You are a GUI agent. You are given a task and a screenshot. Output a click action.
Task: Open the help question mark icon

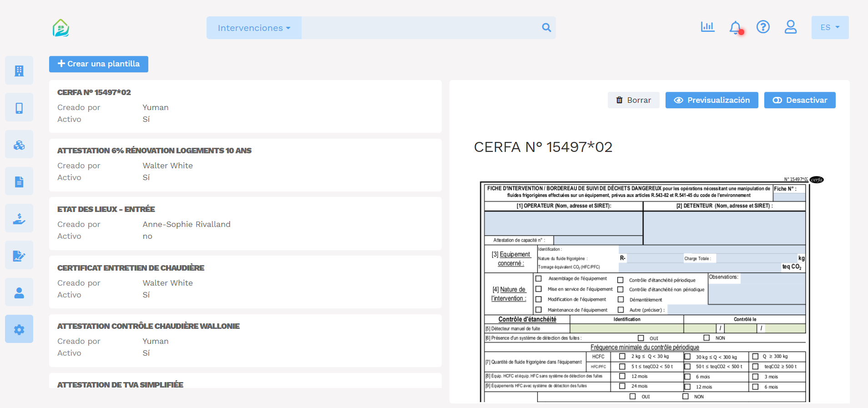[x=763, y=27]
